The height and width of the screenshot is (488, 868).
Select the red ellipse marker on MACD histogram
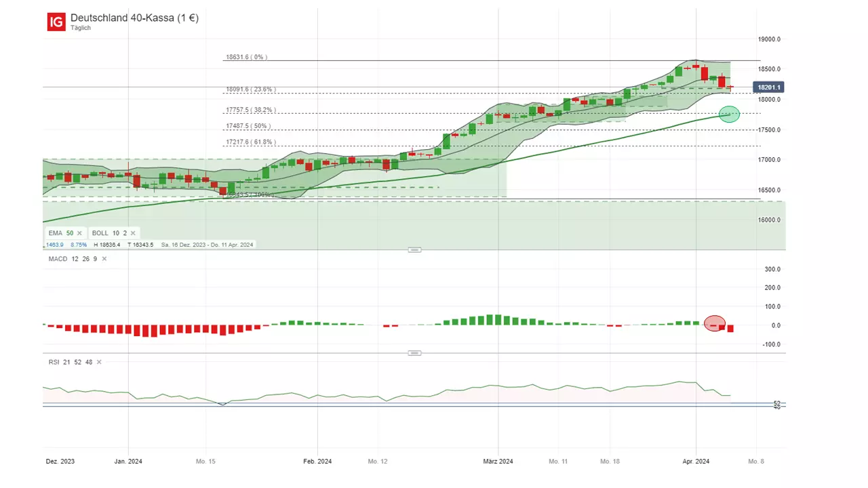pyautogui.click(x=715, y=323)
